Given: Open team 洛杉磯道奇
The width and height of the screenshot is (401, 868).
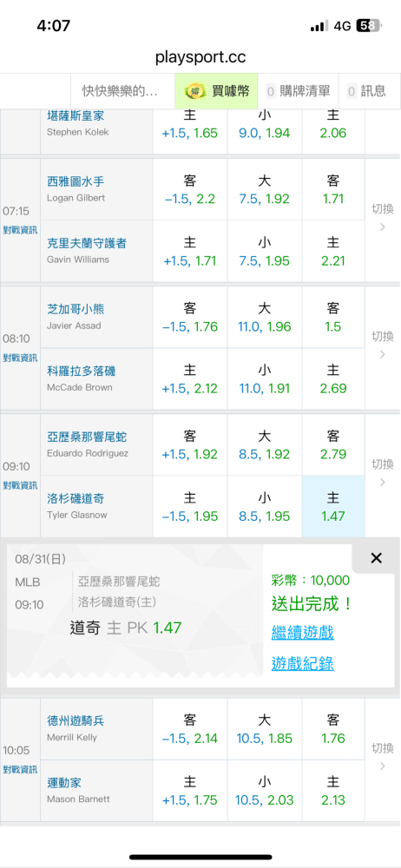Looking at the screenshot, I should point(76,499).
